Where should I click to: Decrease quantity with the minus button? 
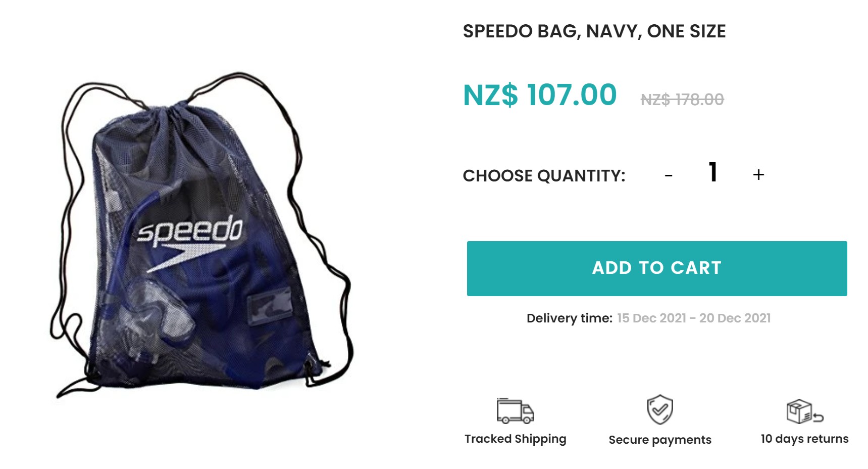pos(669,176)
